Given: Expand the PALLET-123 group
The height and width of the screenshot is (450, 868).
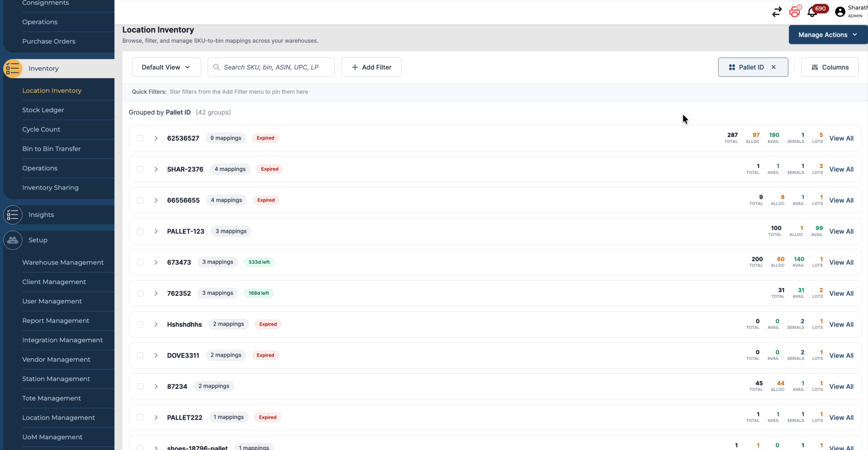Looking at the screenshot, I should [156, 231].
